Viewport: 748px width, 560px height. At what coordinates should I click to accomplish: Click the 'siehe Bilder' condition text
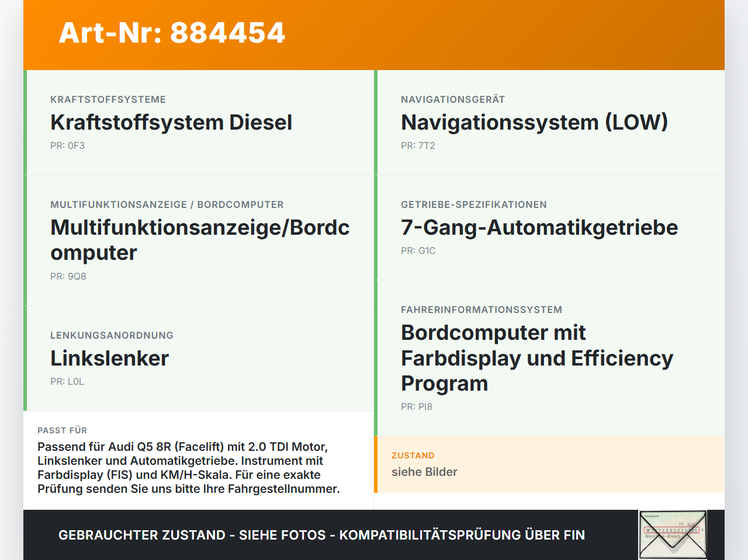[x=424, y=472]
